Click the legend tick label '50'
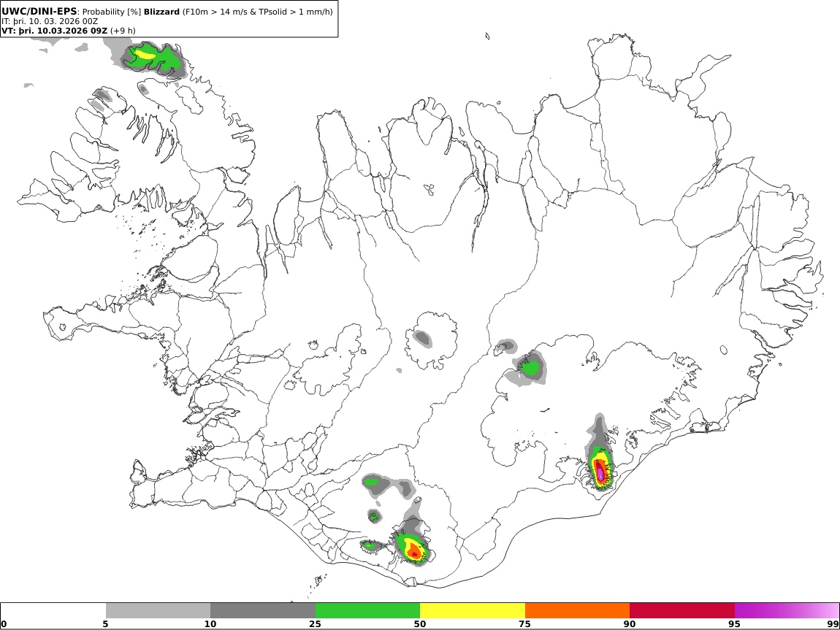 [x=420, y=624]
